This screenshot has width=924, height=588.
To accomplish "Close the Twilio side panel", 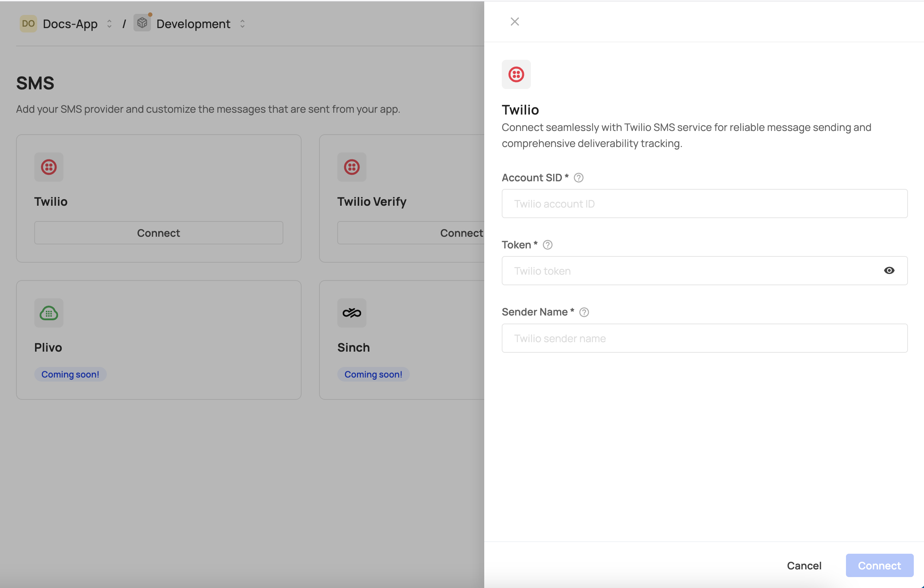I will [515, 22].
